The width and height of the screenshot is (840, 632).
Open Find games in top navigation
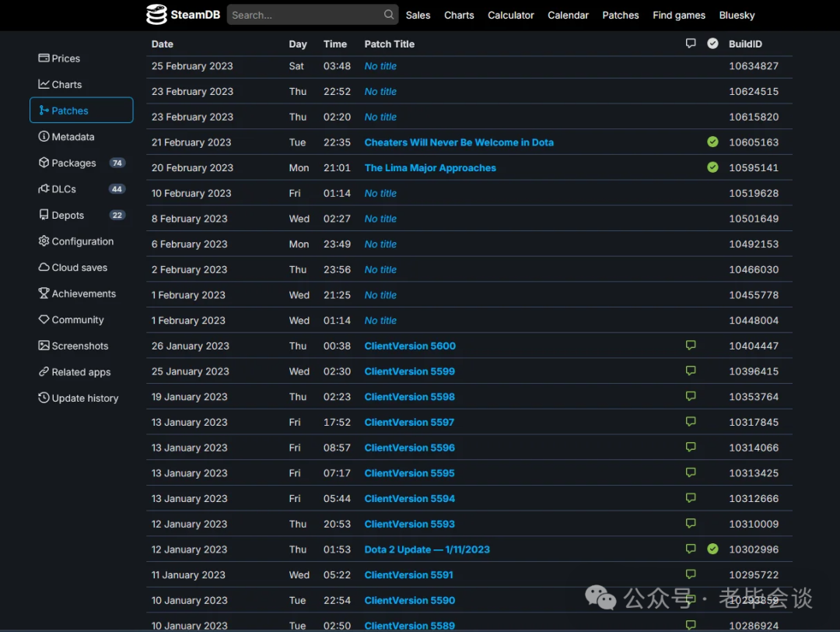(x=679, y=15)
